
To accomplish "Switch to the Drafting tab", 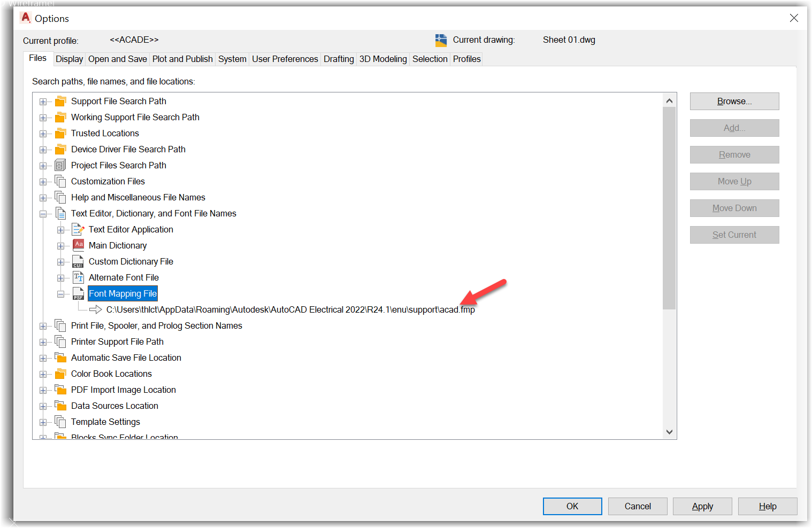I will click(339, 59).
